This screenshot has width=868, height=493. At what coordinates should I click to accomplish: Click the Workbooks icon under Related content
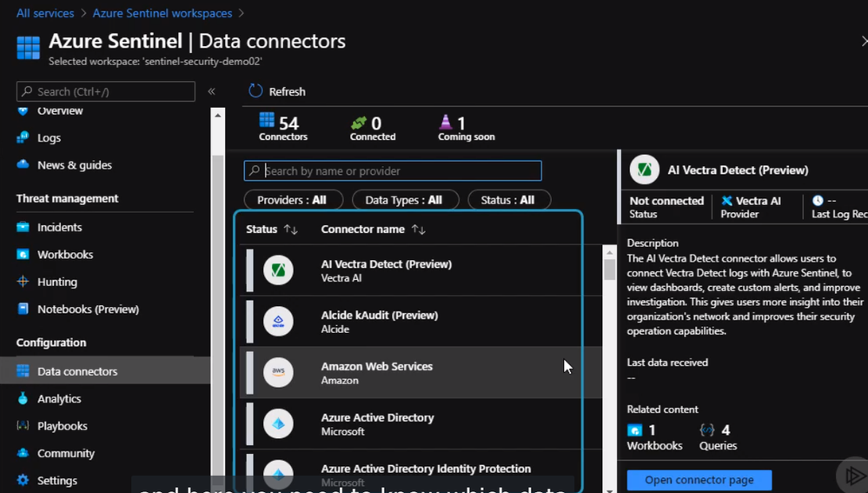[x=634, y=430]
